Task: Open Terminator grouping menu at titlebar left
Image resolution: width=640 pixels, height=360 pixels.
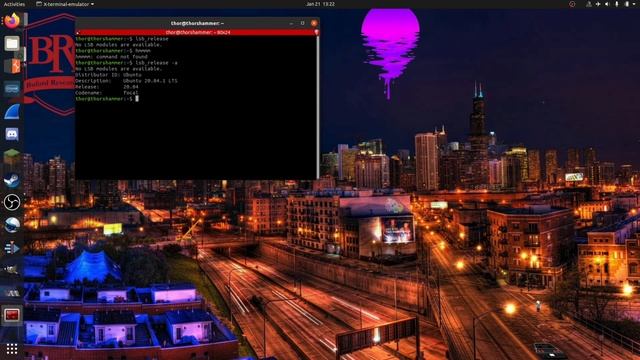Action: coord(78,32)
